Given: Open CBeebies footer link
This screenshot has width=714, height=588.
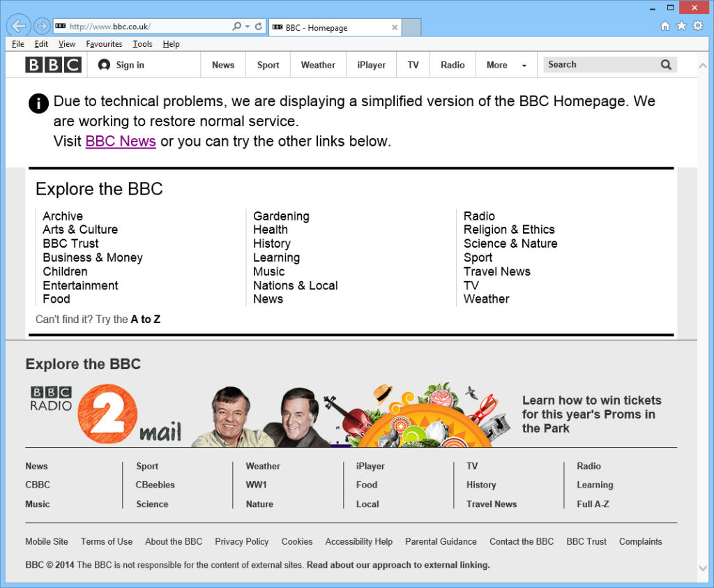Looking at the screenshot, I should coord(155,485).
